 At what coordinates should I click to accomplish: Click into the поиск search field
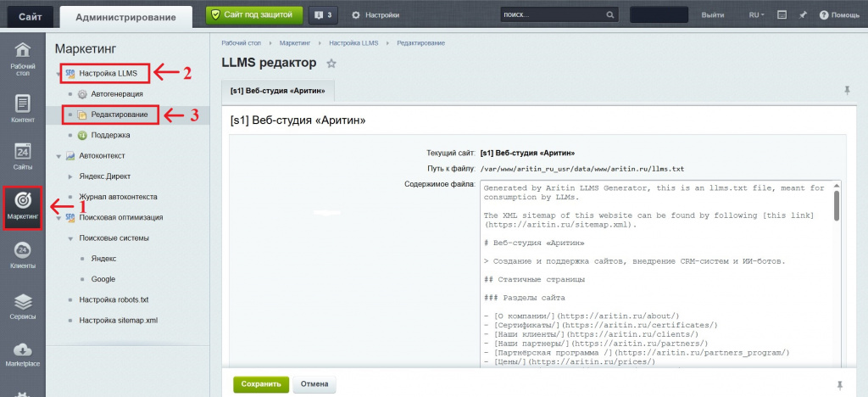coord(553,15)
